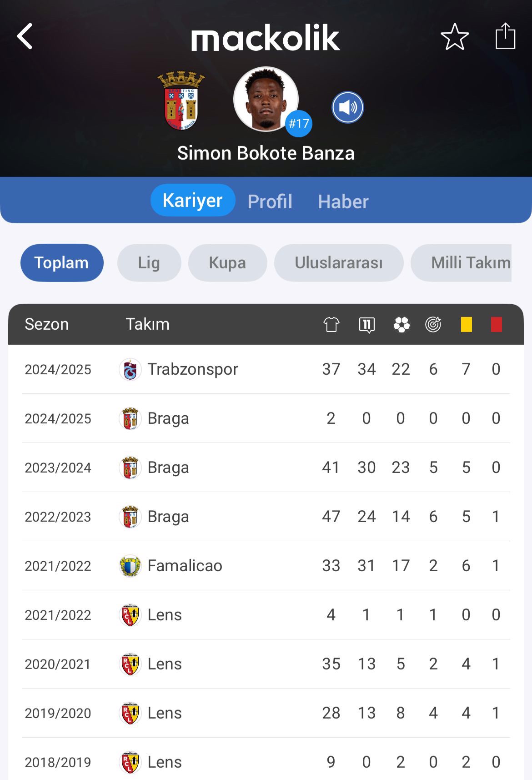Image resolution: width=532 pixels, height=780 pixels.
Task: Open Trabzonspor 2024/2025 season row
Action: point(266,369)
